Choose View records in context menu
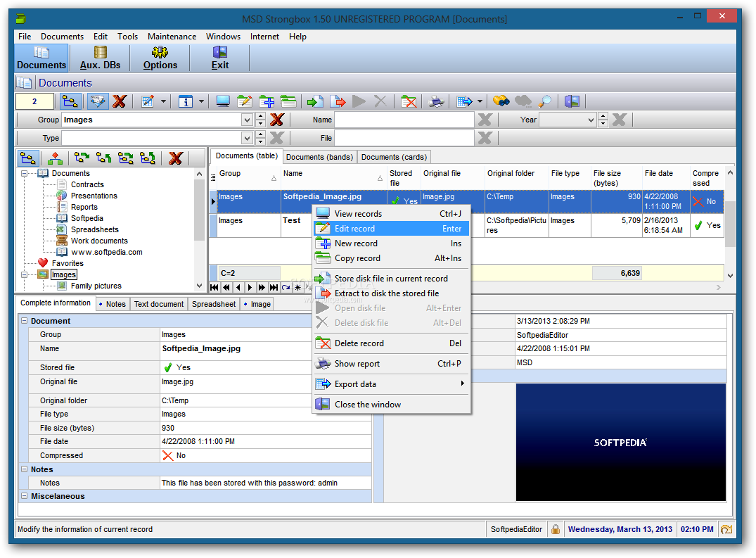756x558 pixels. 391,214
